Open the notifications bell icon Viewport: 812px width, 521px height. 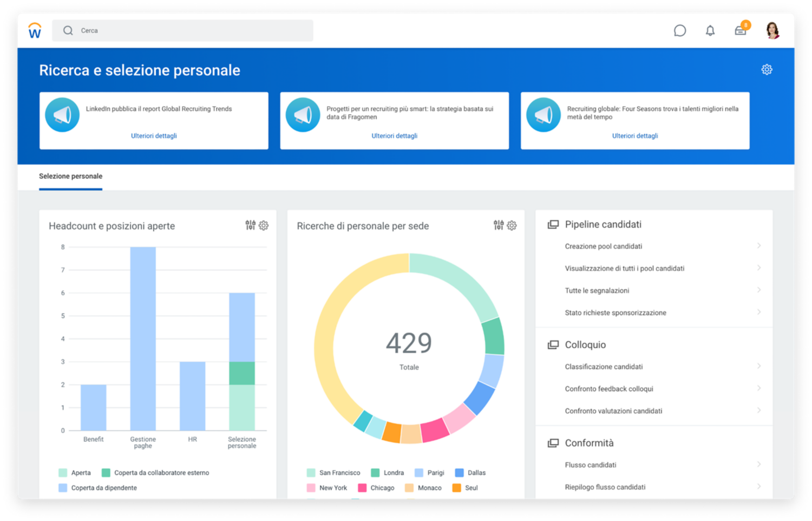point(710,30)
